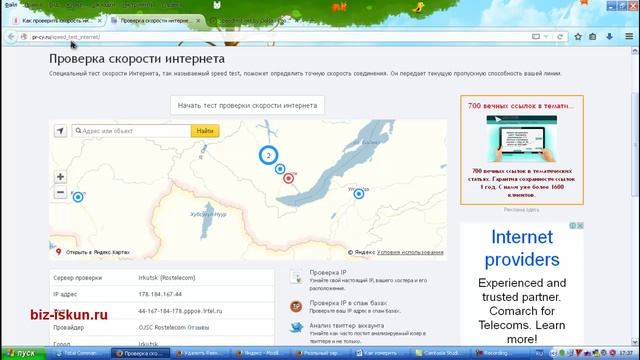This screenshot has width=640, height=360.
Task: Open 'Проверка IP в спам базах' link
Action: coord(348,303)
